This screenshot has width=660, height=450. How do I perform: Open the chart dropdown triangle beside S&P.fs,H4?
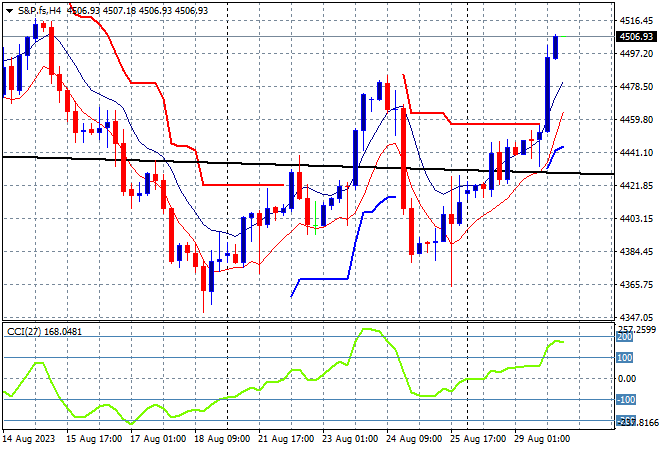point(9,11)
